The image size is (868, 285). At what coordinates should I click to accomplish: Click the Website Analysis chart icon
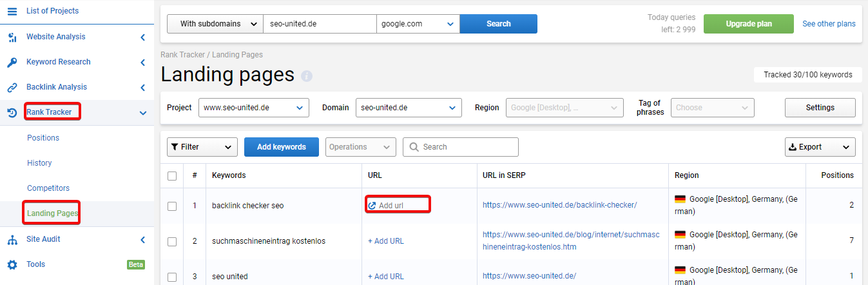(x=12, y=37)
